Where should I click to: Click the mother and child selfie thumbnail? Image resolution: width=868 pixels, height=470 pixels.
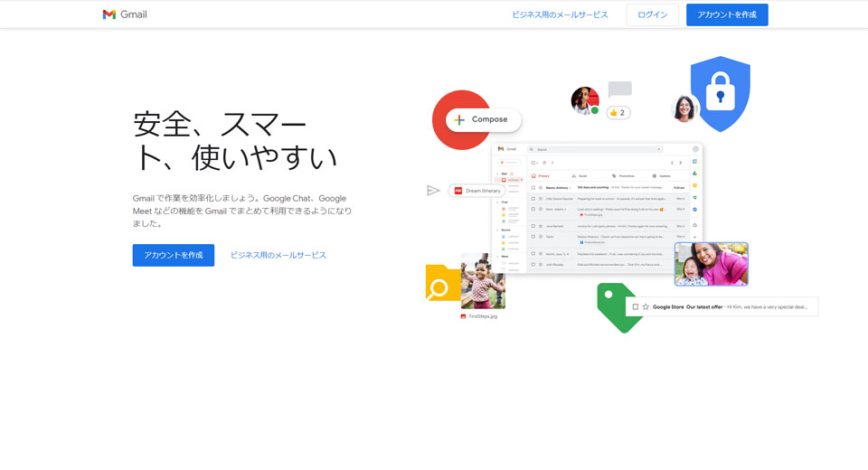click(x=712, y=264)
